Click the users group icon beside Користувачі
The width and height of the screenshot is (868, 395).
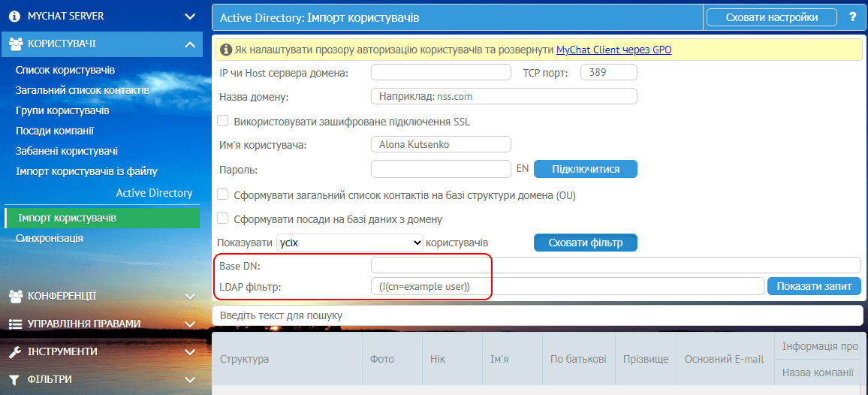16,44
